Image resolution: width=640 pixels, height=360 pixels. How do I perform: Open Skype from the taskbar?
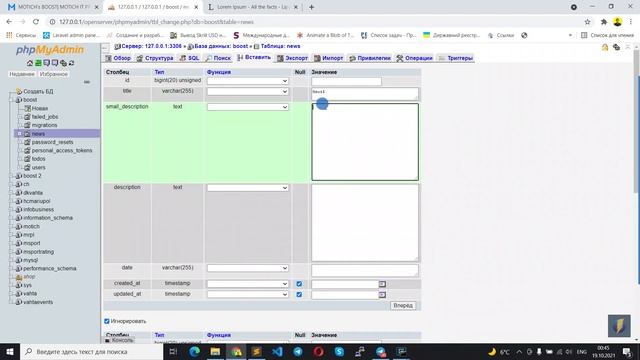pyautogui.click(x=339, y=351)
